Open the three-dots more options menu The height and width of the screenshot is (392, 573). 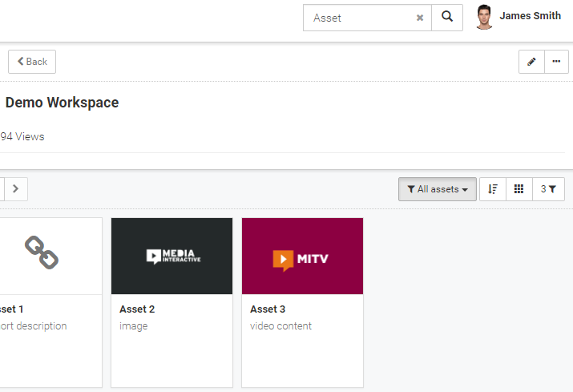[556, 62]
